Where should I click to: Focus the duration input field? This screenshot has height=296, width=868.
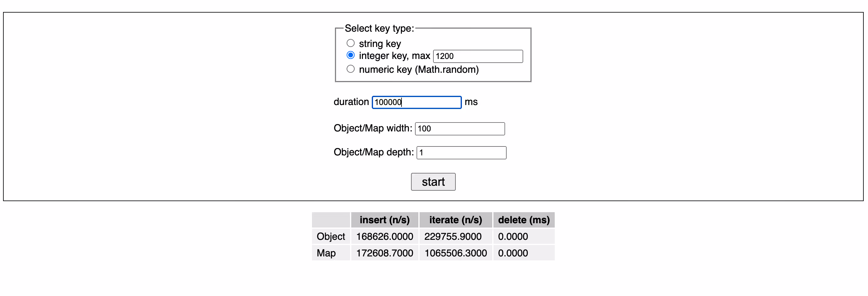click(x=417, y=102)
